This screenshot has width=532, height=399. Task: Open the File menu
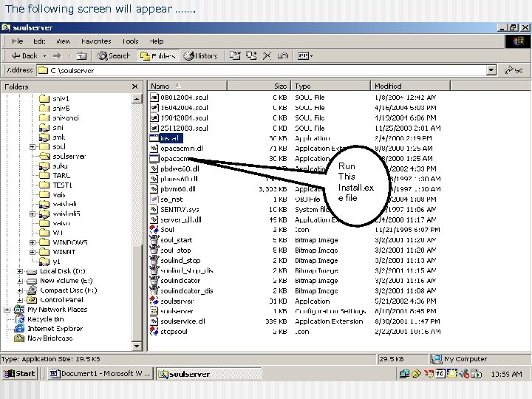coord(17,41)
